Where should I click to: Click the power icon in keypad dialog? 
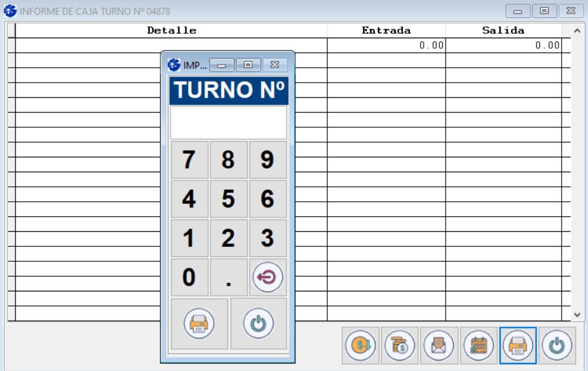tap(258, 323)
